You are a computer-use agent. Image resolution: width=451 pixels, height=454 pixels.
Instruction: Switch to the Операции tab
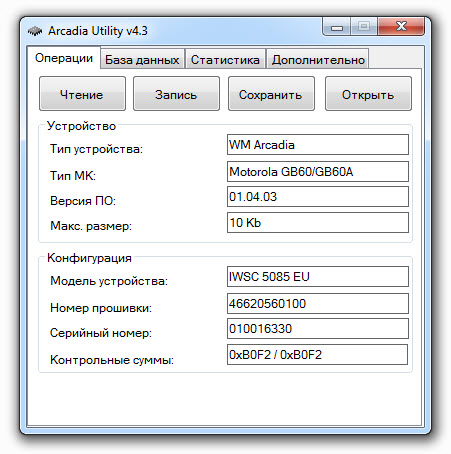click(64, 58)
